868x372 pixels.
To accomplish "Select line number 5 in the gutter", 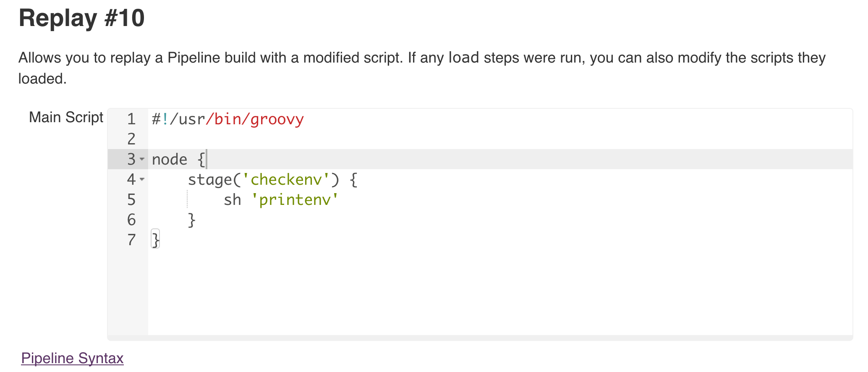I will [x=131, y=200].
